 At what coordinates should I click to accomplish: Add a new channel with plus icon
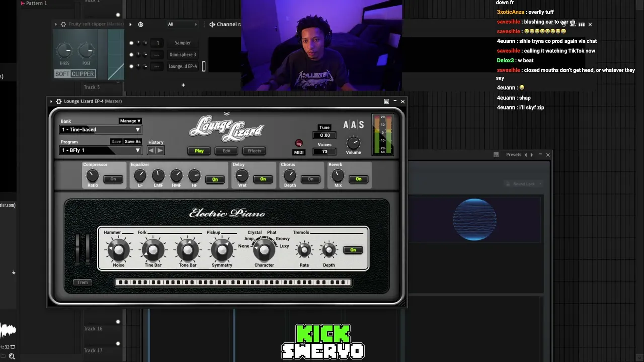[x=183, y=85]
